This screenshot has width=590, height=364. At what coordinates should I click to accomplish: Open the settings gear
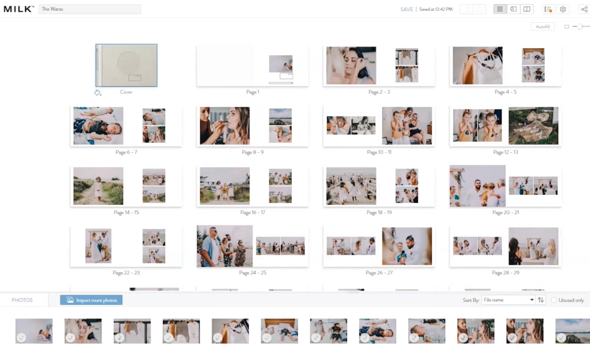(563, 9)
